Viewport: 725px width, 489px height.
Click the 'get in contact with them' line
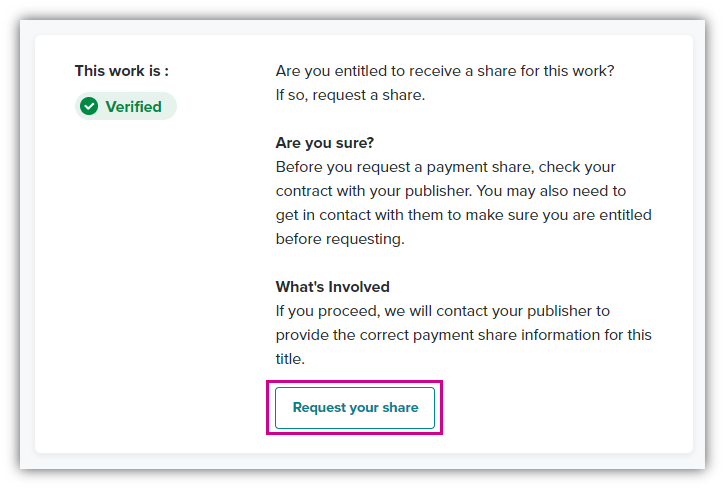click(x=463, y=215)
